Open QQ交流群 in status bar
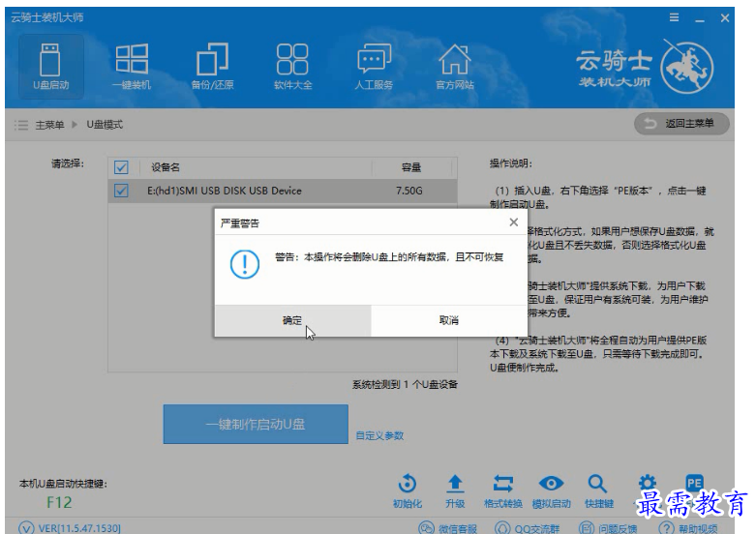756x534 pixels. [x=527, y=528]
